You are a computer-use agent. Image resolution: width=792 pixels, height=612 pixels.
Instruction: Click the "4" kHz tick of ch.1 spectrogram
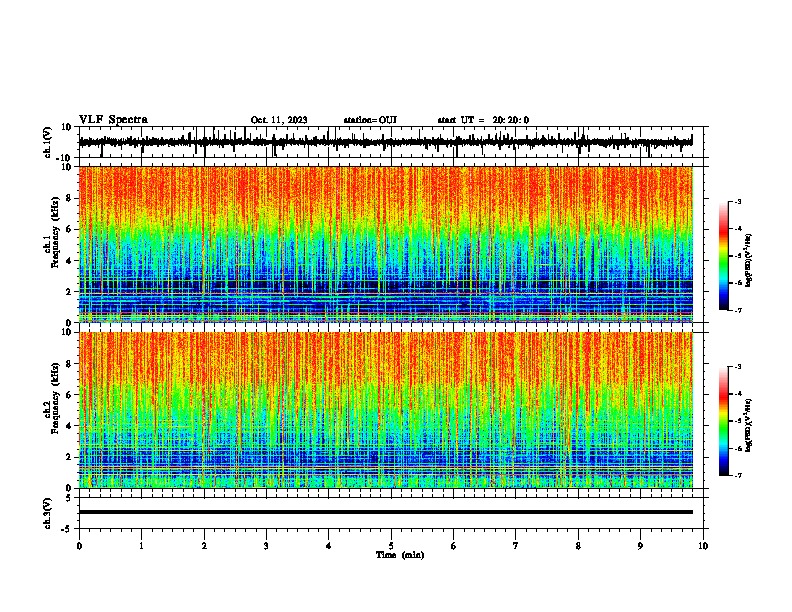pos(70,261)
